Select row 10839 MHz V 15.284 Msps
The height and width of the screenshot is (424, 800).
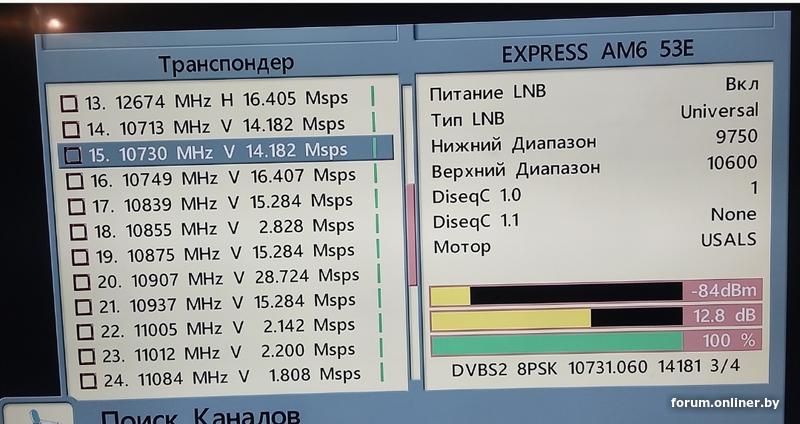224,204
